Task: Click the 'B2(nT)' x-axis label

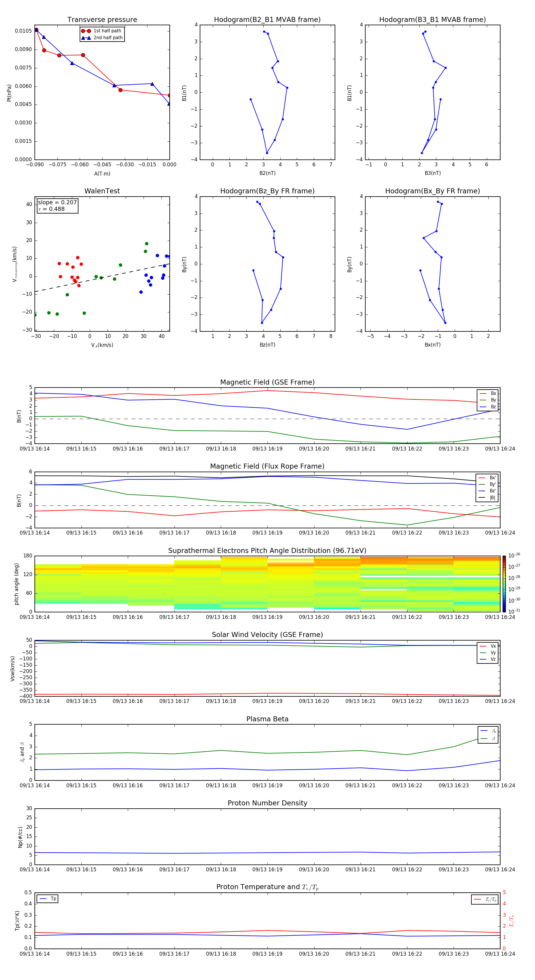Action: (x=267, y=173)
